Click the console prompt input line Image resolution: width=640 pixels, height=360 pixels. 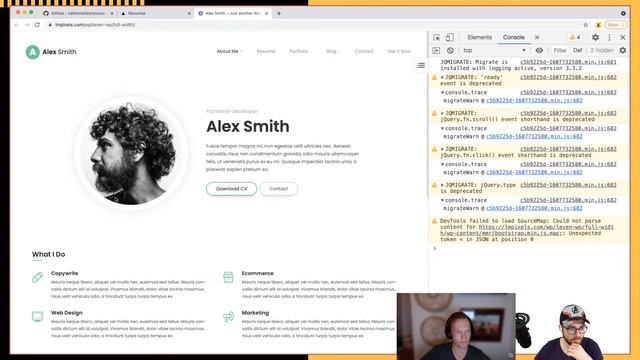(530, 249)
